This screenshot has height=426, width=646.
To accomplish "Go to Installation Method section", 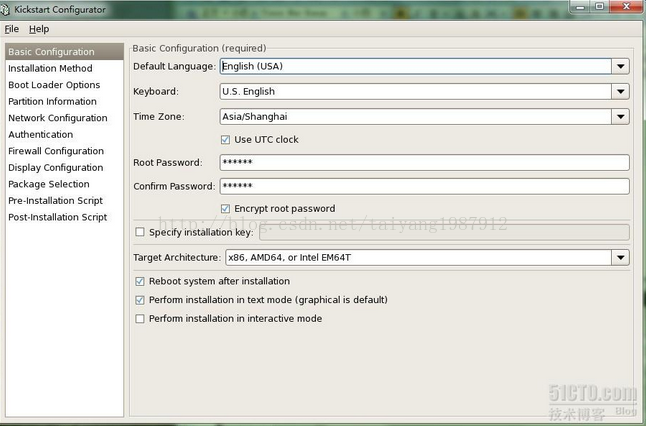I will [65, 68].
